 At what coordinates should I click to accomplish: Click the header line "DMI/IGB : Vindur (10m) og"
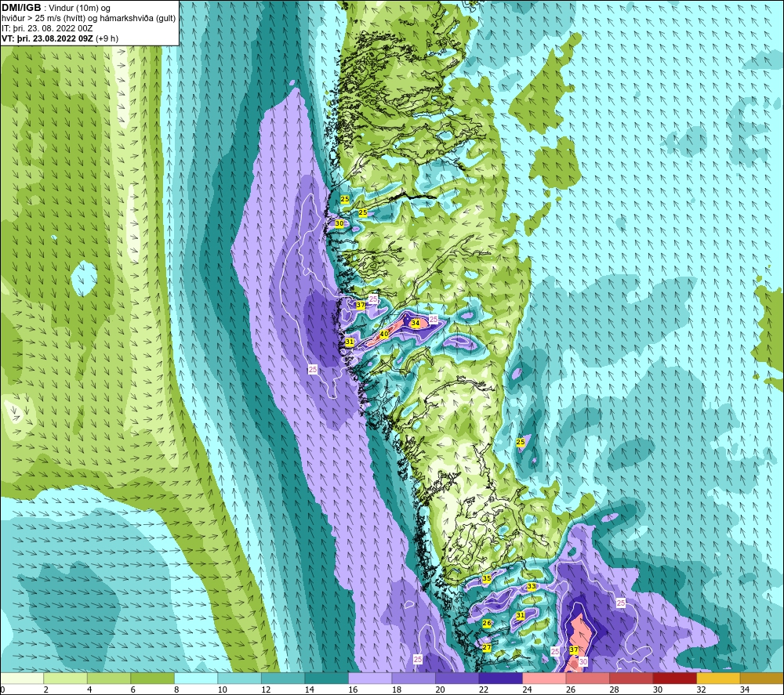click(56, 8)
